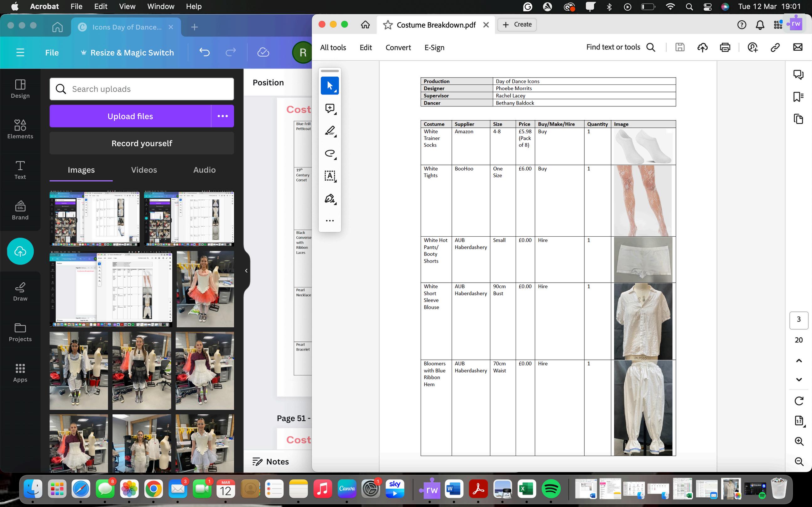
Task: Select the highlighter tool in Acrobat toolbar
Action: [330, 131]
